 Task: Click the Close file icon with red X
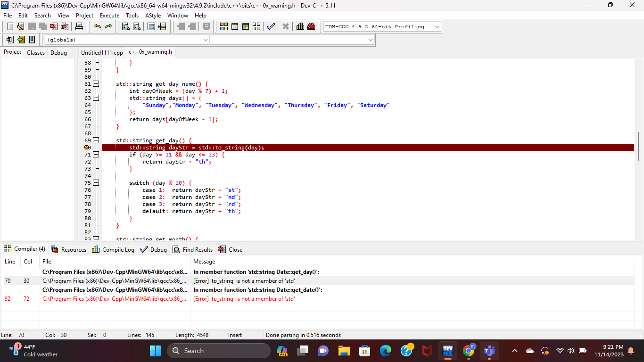[x=54, y=26]
